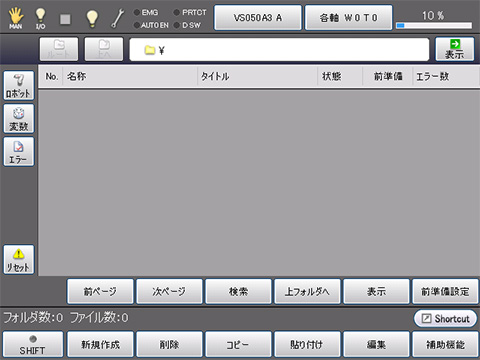Click the gray stop square icon
480x360 pixels.
point(65,19)
